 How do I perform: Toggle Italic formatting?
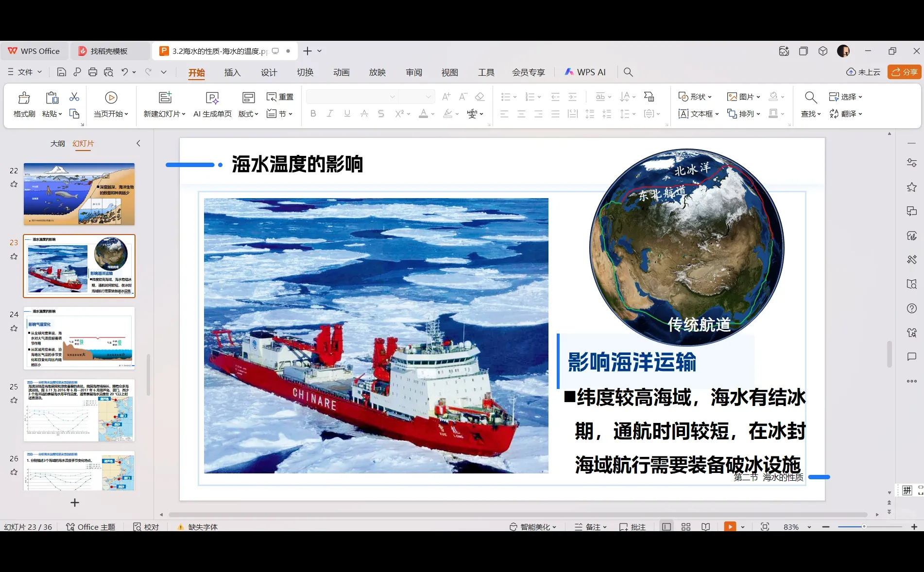(330, 114)
